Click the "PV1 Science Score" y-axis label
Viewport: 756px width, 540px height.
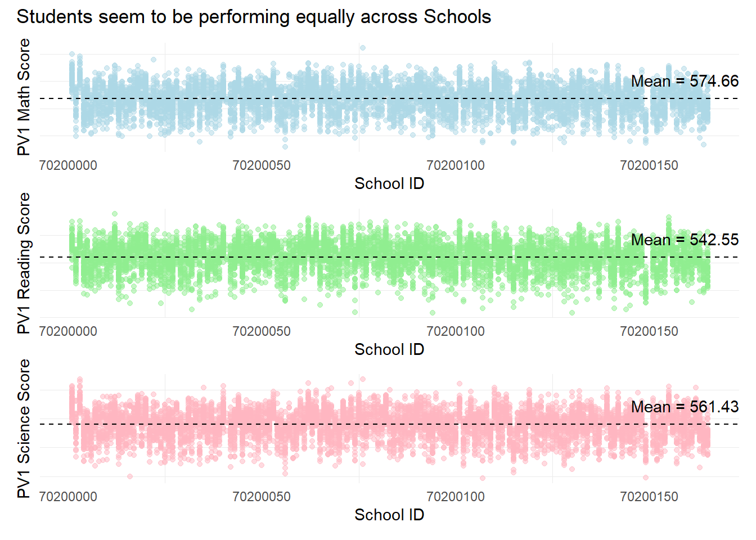[x=24, y=429]
